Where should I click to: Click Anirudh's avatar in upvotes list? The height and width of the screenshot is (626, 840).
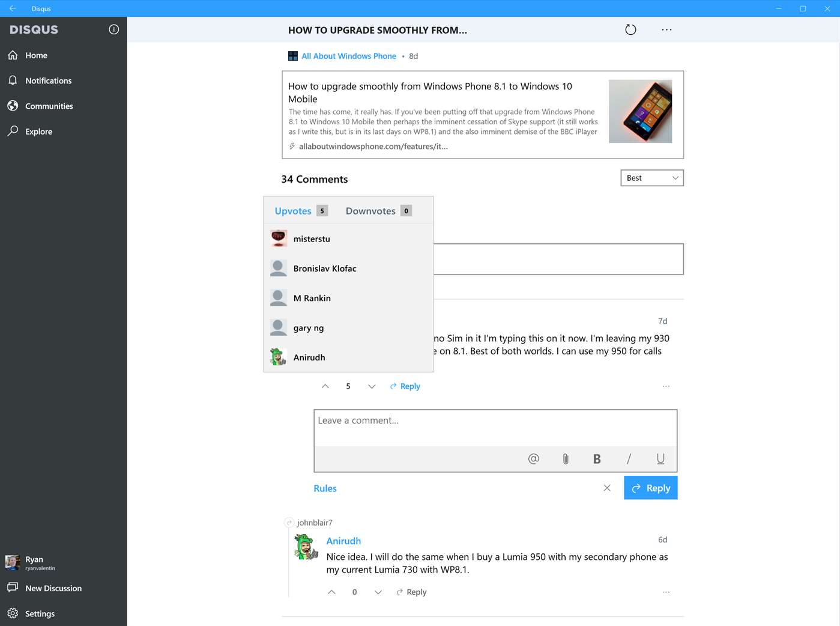279,357
